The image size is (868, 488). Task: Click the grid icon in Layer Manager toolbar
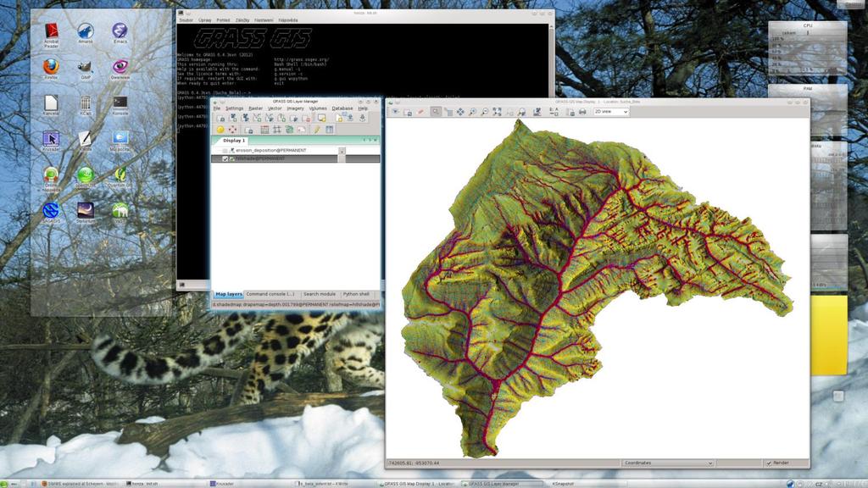coord(277,130)
